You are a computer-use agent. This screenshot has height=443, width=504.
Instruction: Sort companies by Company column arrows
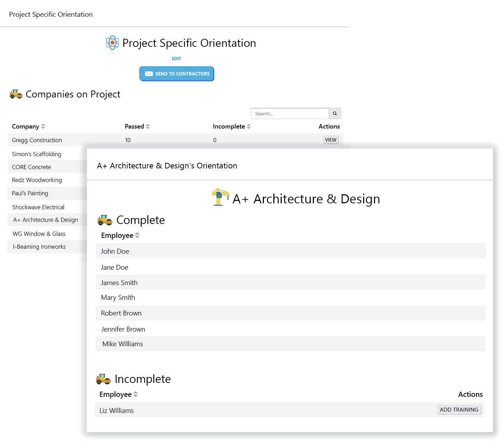pos(43,126)
